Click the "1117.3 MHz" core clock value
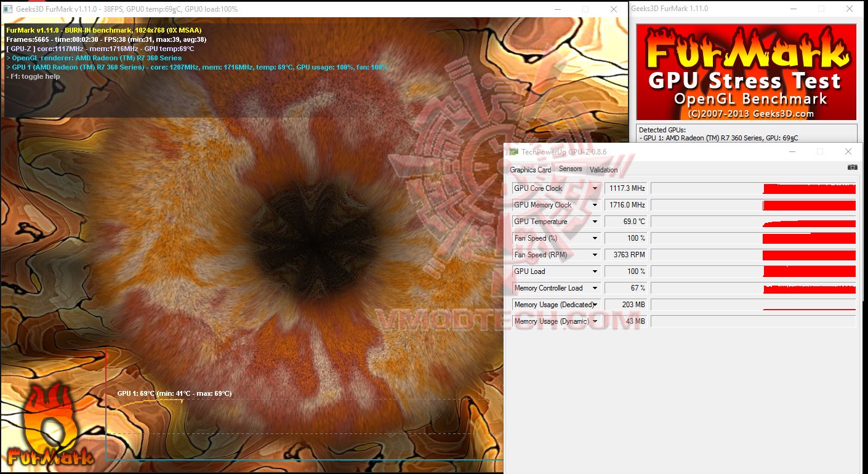The width and height of the screenshot is (868, 474). 625,188
